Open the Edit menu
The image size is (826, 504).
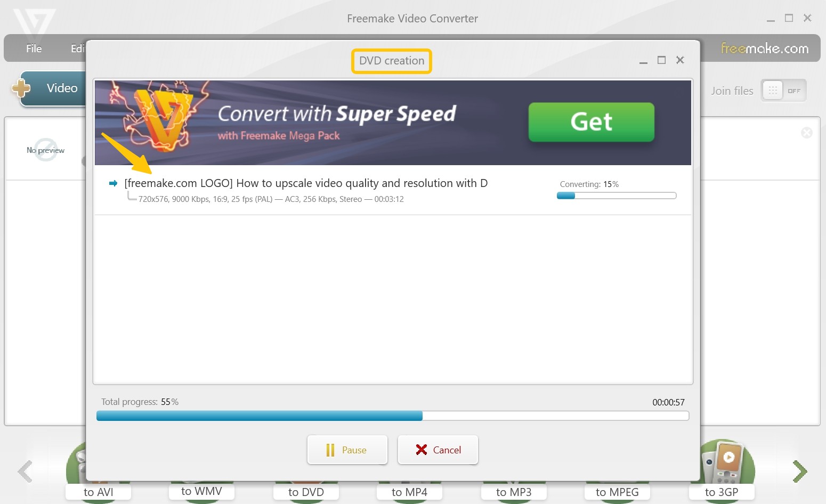click(x=78, y=48)
